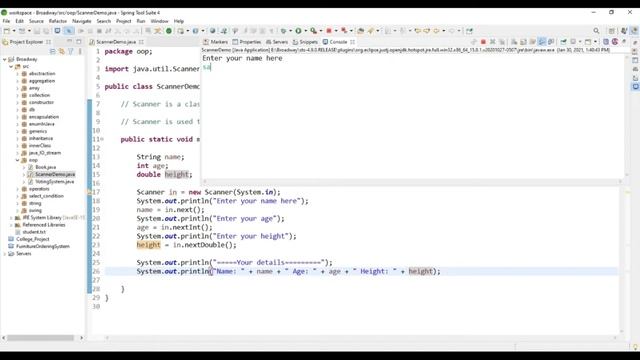Open the Run menu

coord(140,21)
